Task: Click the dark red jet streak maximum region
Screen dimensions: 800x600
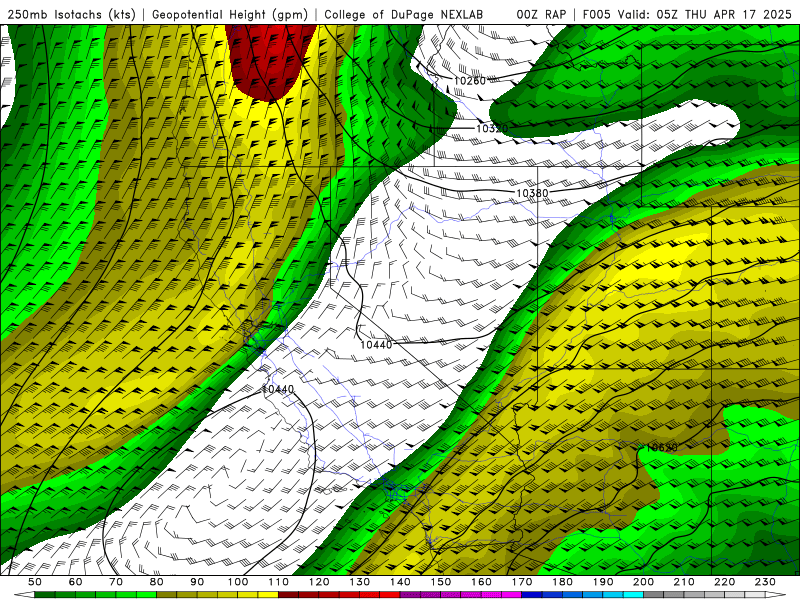Action: (x=268, y=61)
